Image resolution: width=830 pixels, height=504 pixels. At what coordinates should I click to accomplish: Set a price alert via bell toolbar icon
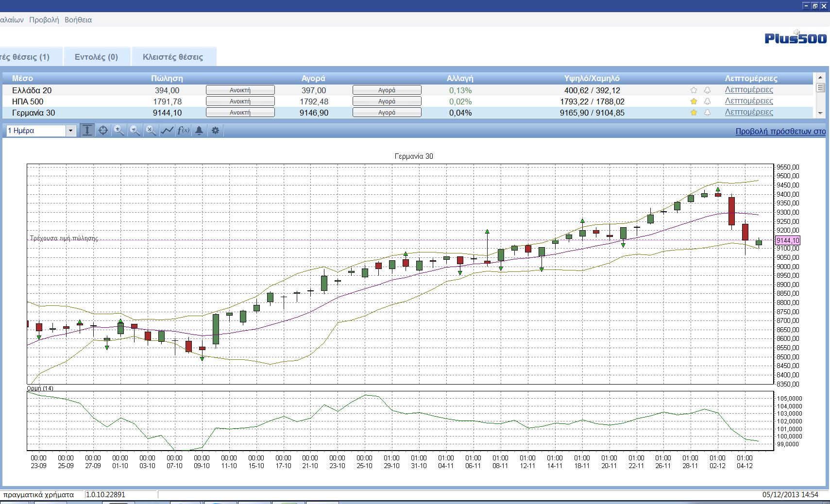(199, 130)
